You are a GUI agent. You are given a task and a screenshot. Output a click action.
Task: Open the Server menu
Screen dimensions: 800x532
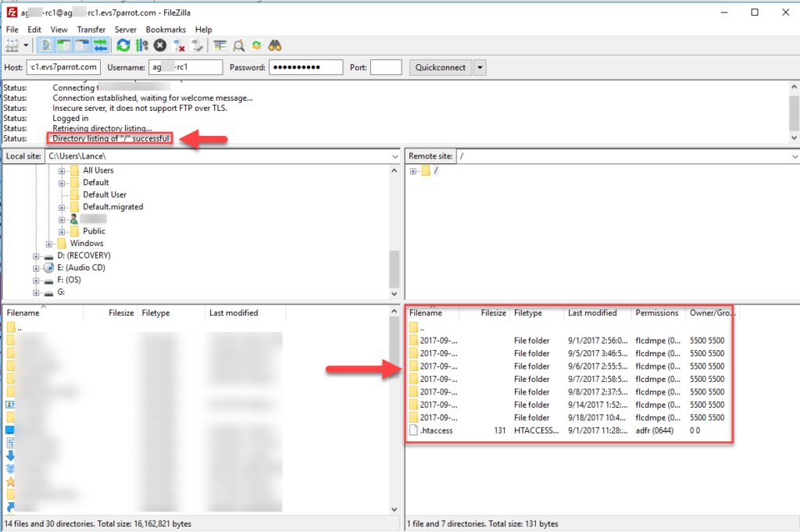[126, 30]
